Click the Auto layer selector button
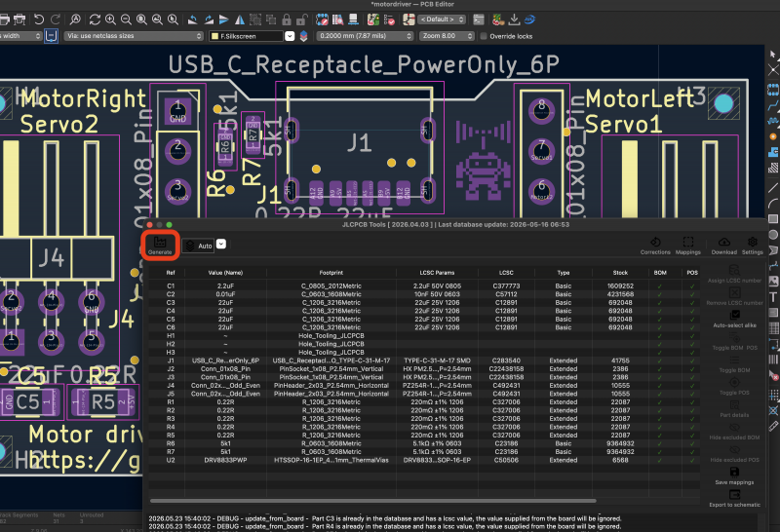Screen dimensions: 780x532 [x=199, y=246]
